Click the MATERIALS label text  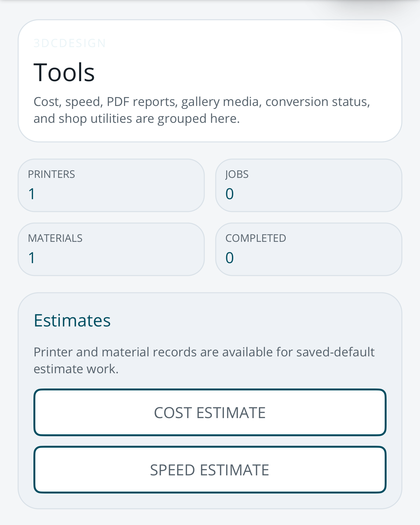click(55, 238)
